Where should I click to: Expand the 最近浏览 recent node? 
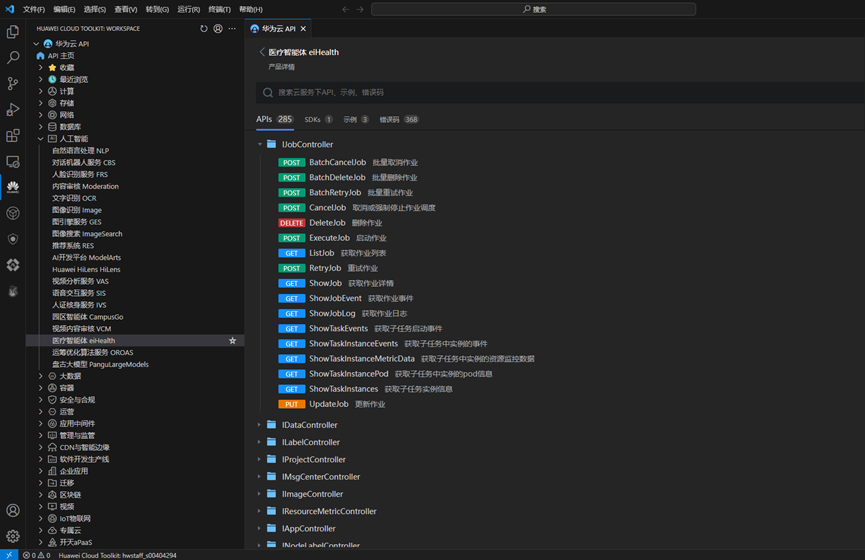[x=40, y=79]
